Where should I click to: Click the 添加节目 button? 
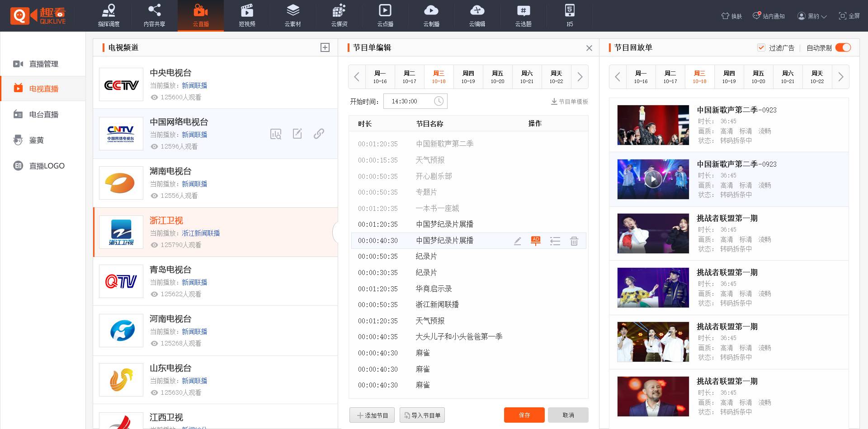[372, 415]
